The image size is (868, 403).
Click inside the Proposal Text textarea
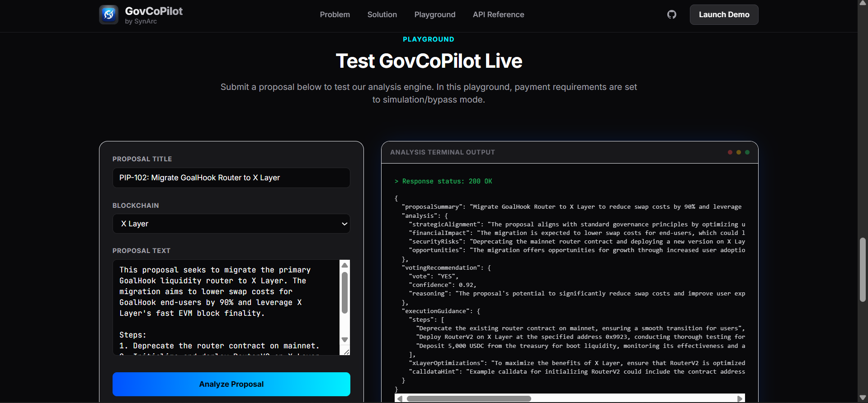pyautogui.click(x=226, y=307)
